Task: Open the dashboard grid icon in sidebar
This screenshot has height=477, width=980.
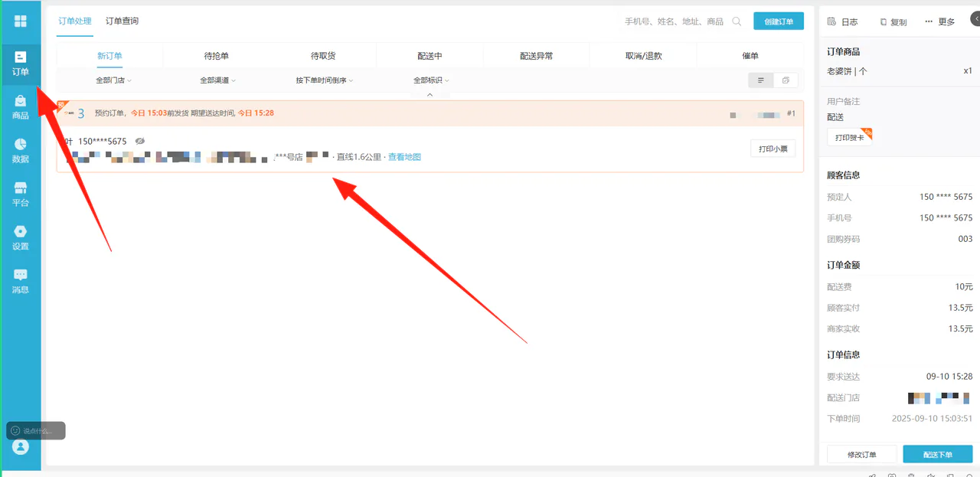Action: pos(21,21)
